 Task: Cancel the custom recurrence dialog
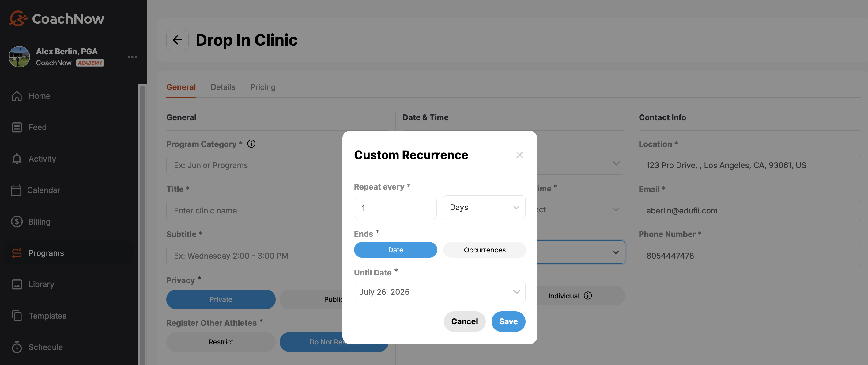pos(464,321)
